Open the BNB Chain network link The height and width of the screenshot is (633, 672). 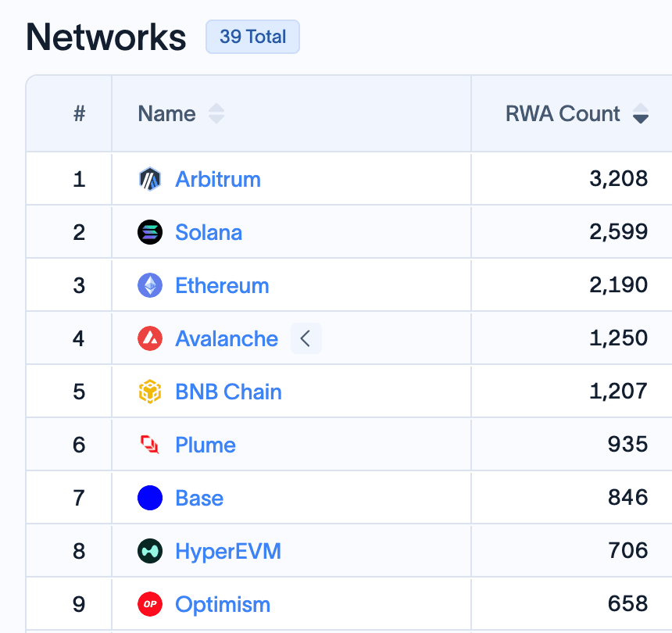point(228,392)
